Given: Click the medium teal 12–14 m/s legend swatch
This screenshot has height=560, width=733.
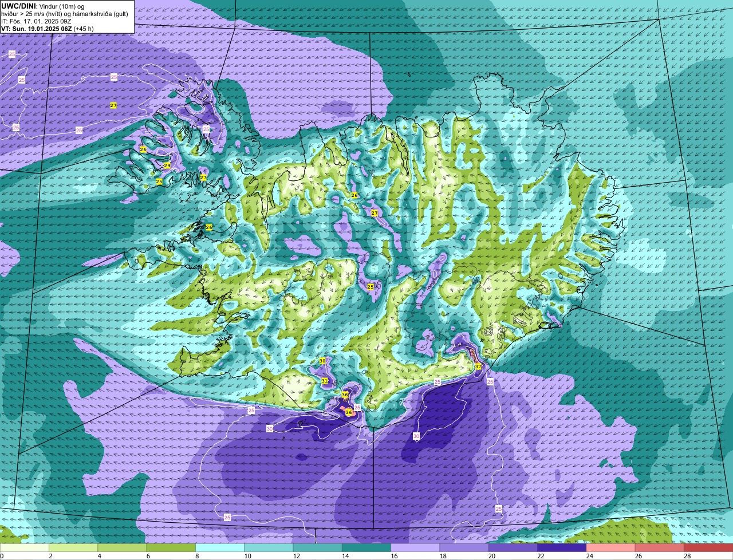Looking at the screenshot, I should coord(318,547).
